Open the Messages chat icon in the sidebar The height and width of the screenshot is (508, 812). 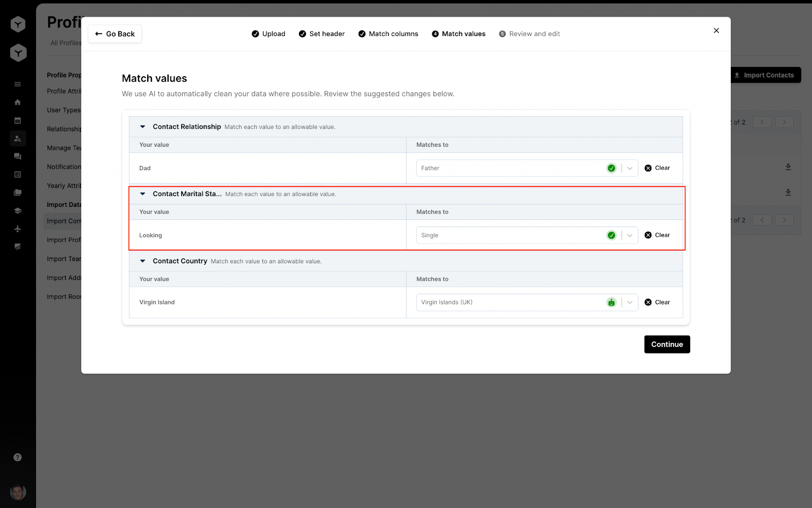(17, 156)
